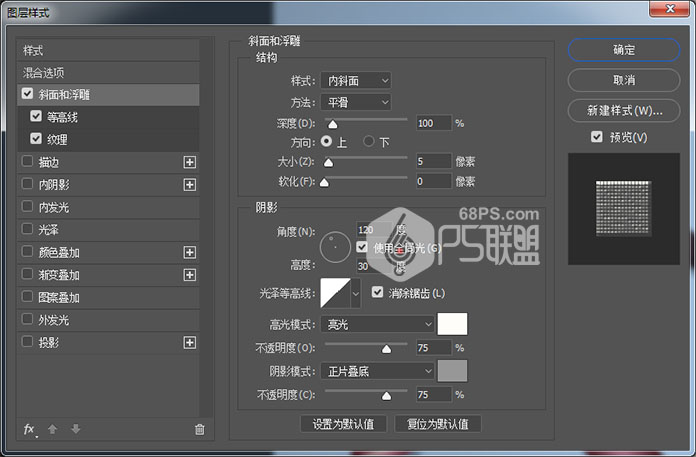Click the 取消 button

624,80
